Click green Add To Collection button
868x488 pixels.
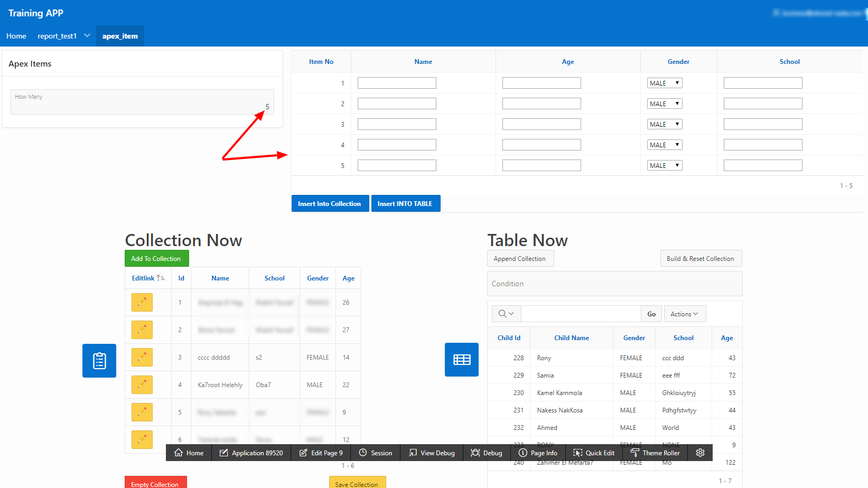tap(156, 258)
